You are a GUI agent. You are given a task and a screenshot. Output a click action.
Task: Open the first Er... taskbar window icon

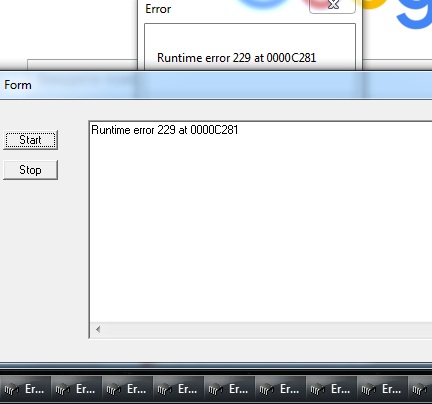(25, 389)
